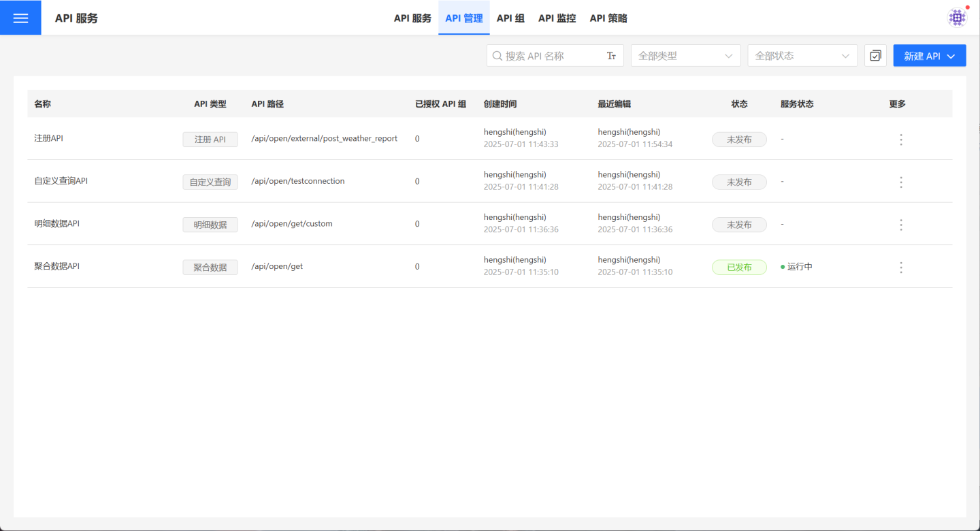The width and height of the screenshot is (980, 531).
Task: Click the search magnifier icon
Action: [x=497, y=56]
